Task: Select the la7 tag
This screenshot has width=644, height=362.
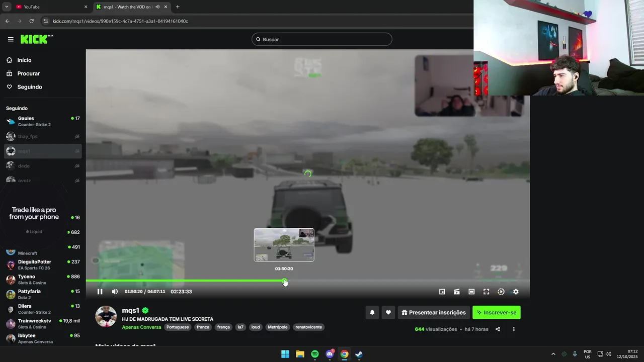Action: tap(240, 327)
